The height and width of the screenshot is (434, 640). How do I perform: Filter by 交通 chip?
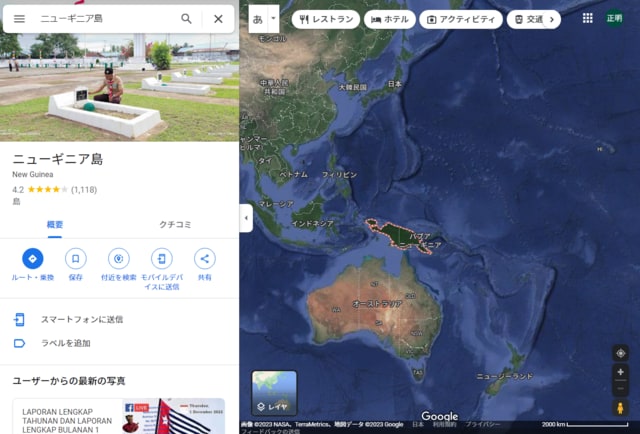pyautogui.click(x=528, y=19)
